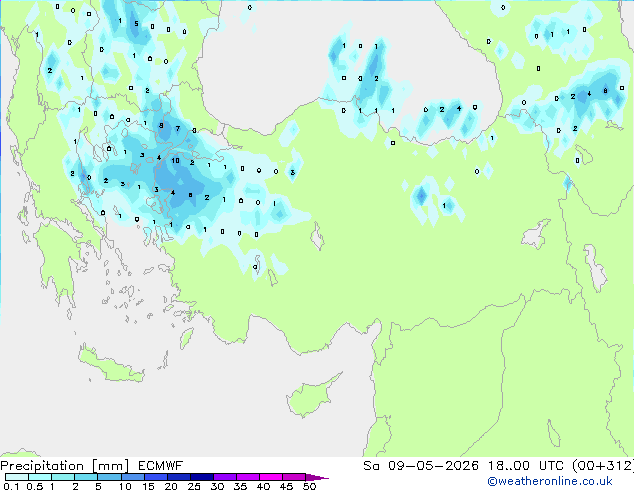
Task: Click the 45–50 mm legend color swatch
Action: pyautogui.click(x=294, y=477)
